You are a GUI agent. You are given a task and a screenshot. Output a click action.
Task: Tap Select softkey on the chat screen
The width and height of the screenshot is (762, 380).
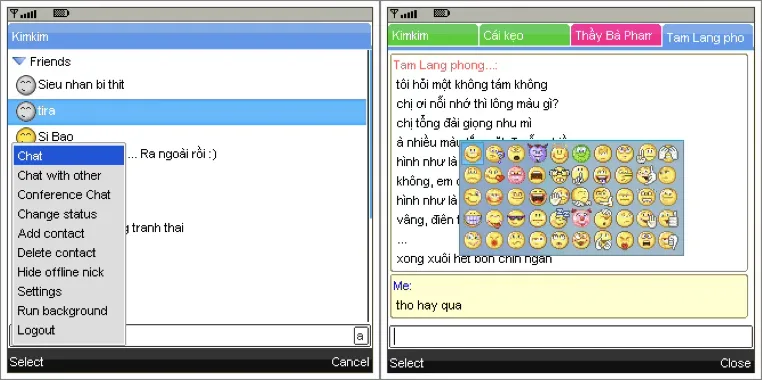coord(406,363)
